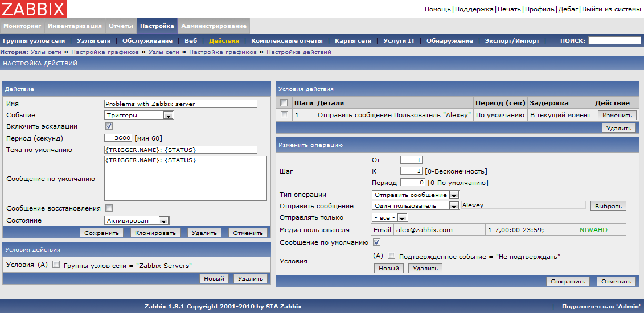Open the 'Тип операции' dropdown
The width and height of the screenshot is (644, 313).
(x=416, y=195)
